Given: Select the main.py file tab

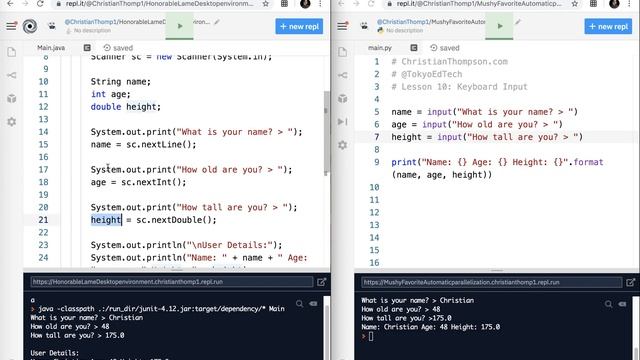Looking at the screenshot, I should pyautogui.click(x=380, y=48).
